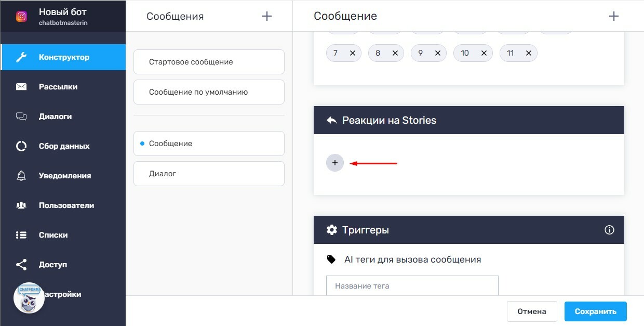Type in the Название тега field
Viewport: 644px width, 326px height.
[x=412, y=286]
